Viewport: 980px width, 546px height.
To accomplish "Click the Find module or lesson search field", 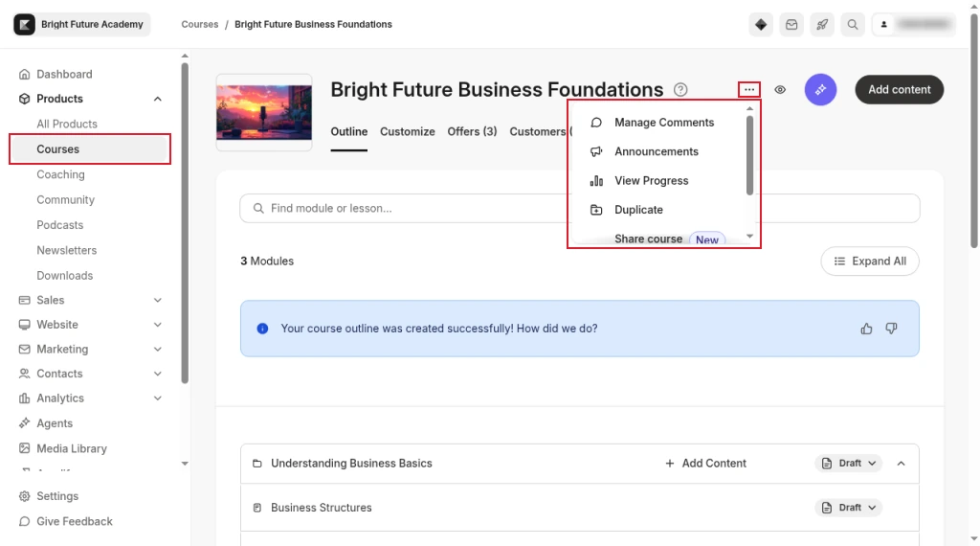I will point(579,208).
